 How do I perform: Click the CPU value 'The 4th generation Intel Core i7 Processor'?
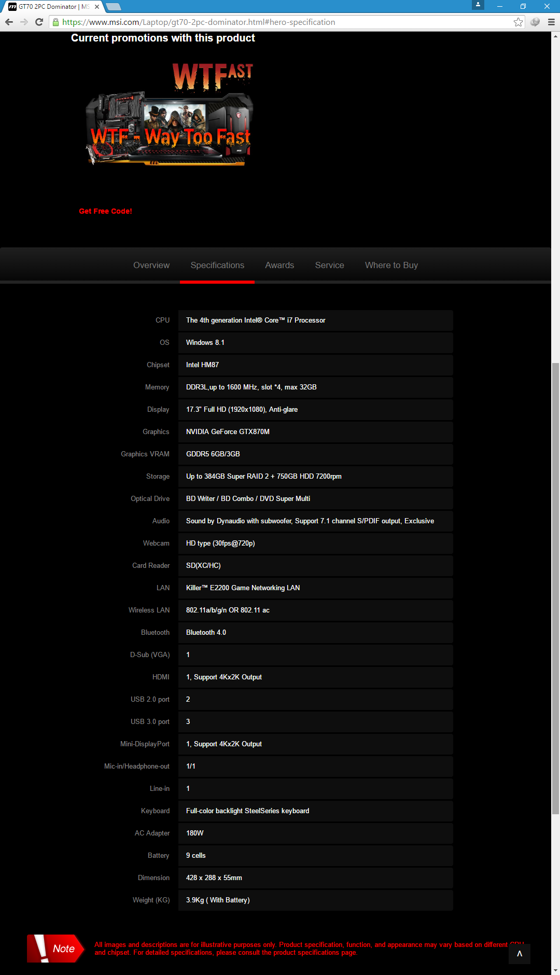click(256, 321)
